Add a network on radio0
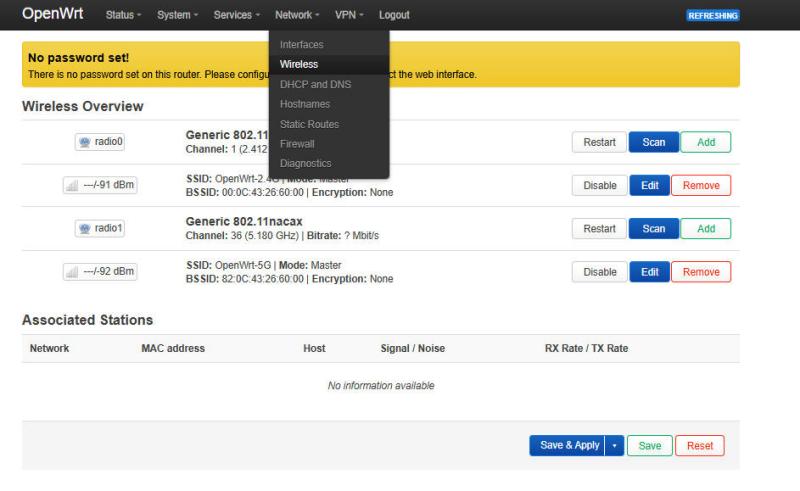 [706, 142]
